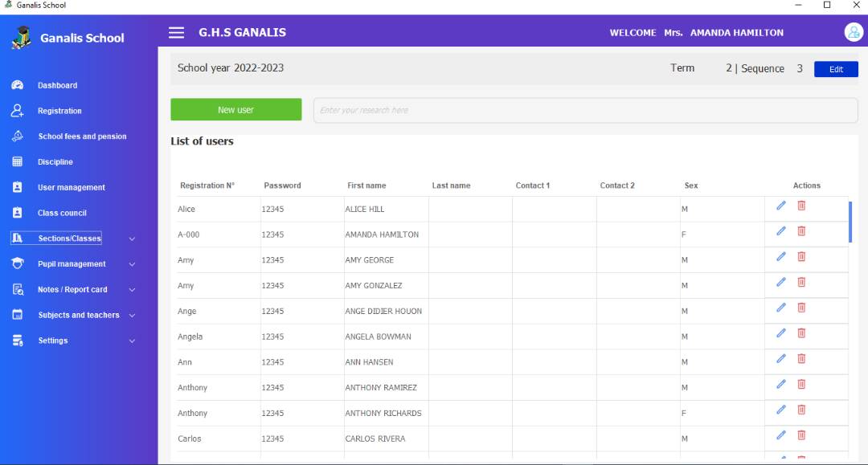
Task: Click the Sex column header
Action: [691, 186]
